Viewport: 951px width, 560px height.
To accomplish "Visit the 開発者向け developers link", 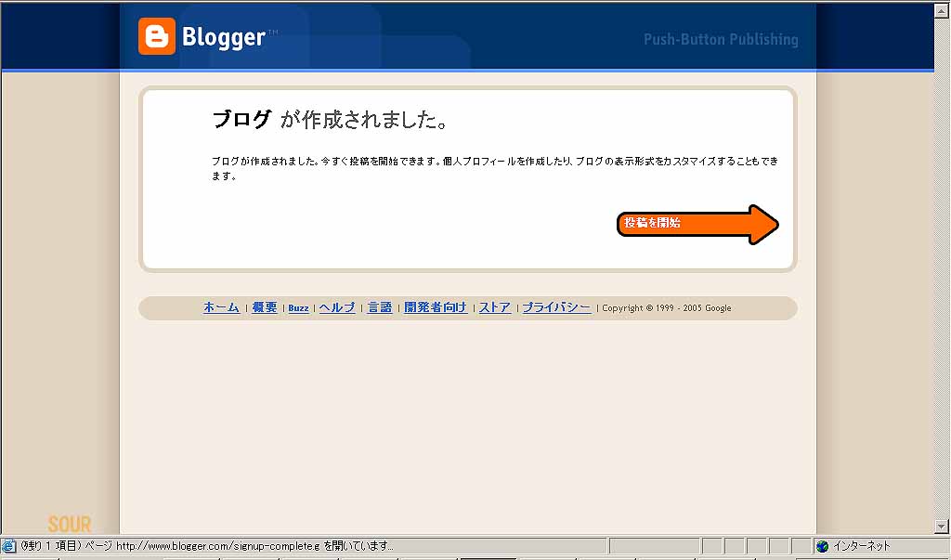I will pyautogui.click(x=436, y=307).
